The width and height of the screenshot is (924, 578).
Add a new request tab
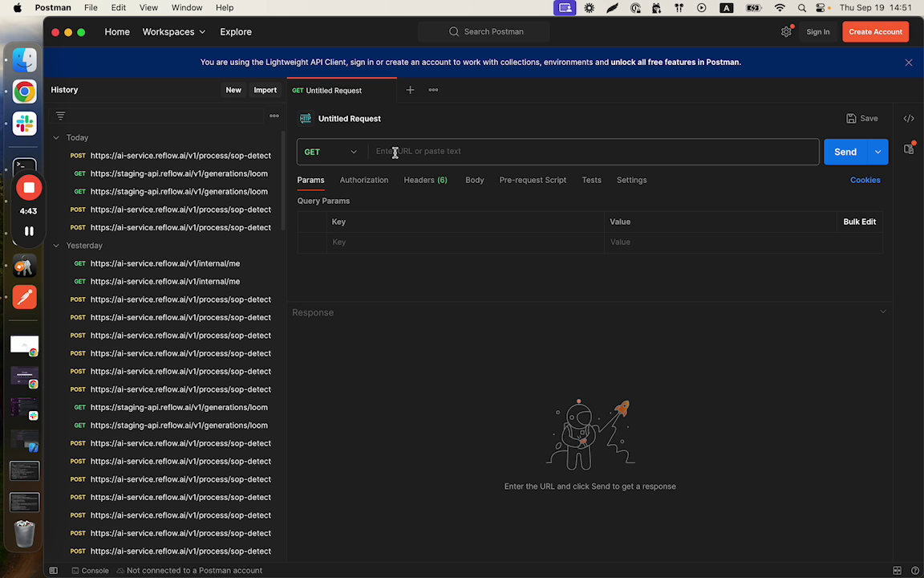point(410,90)
